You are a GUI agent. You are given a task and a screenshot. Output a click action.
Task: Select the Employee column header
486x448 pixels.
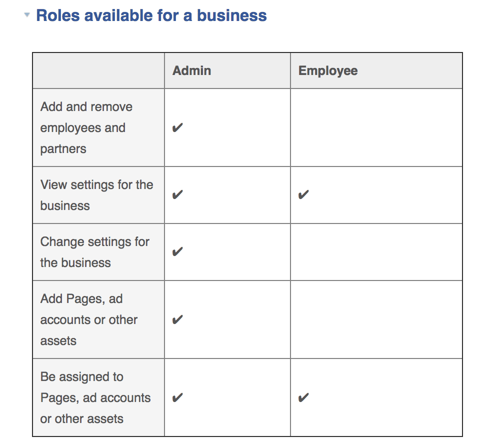[x=328, y=70]
